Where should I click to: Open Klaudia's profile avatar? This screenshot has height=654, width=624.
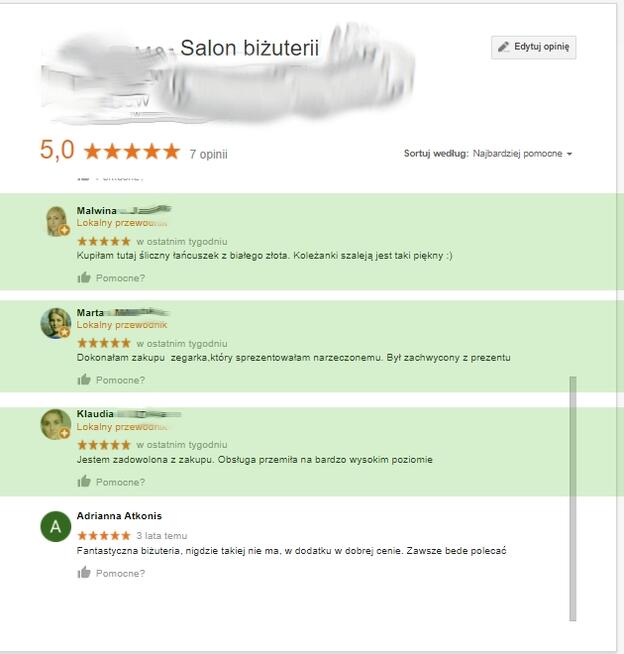click(55, 424)
